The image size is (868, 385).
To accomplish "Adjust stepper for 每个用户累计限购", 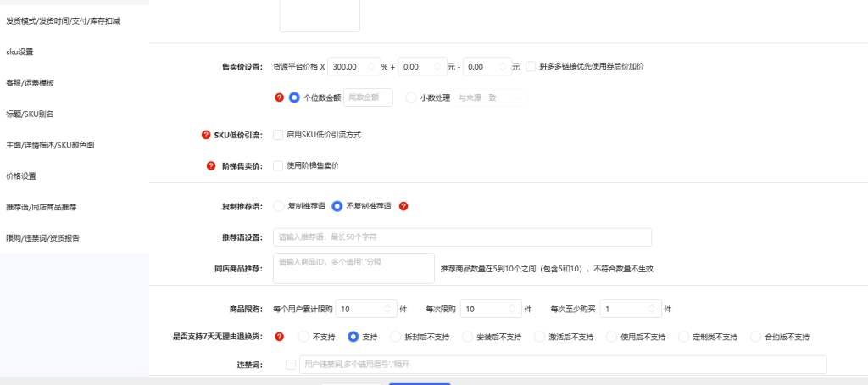I will point(388,309).
